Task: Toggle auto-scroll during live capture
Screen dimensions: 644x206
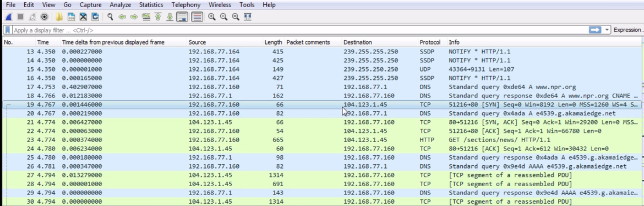Action: pyautogui.click(x=182, y=17)
